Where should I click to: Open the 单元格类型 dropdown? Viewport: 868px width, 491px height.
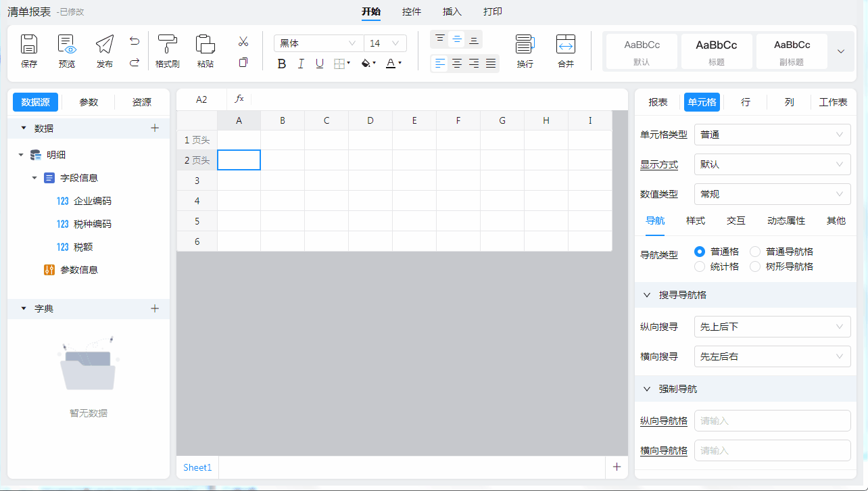(x=772, y=135)
